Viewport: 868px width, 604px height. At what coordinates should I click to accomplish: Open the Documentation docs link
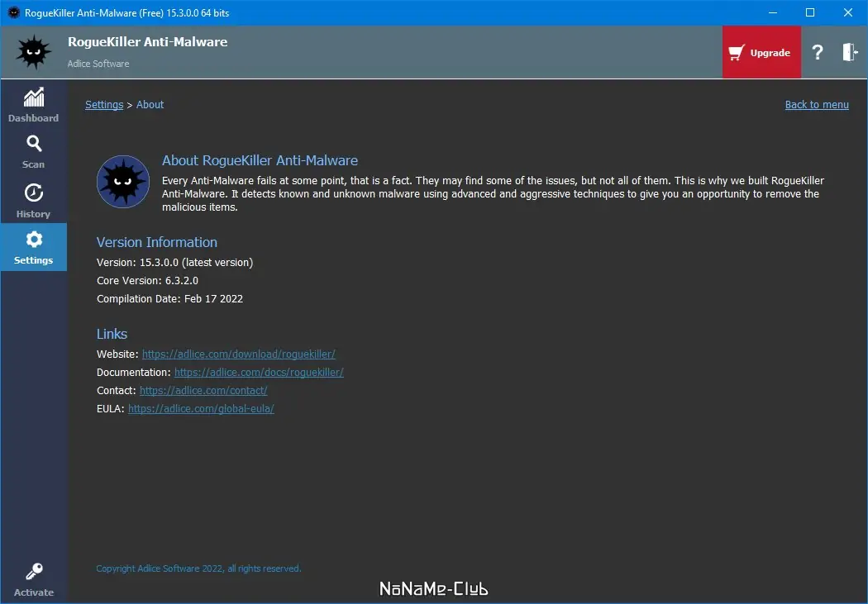(x=259, y=373)
